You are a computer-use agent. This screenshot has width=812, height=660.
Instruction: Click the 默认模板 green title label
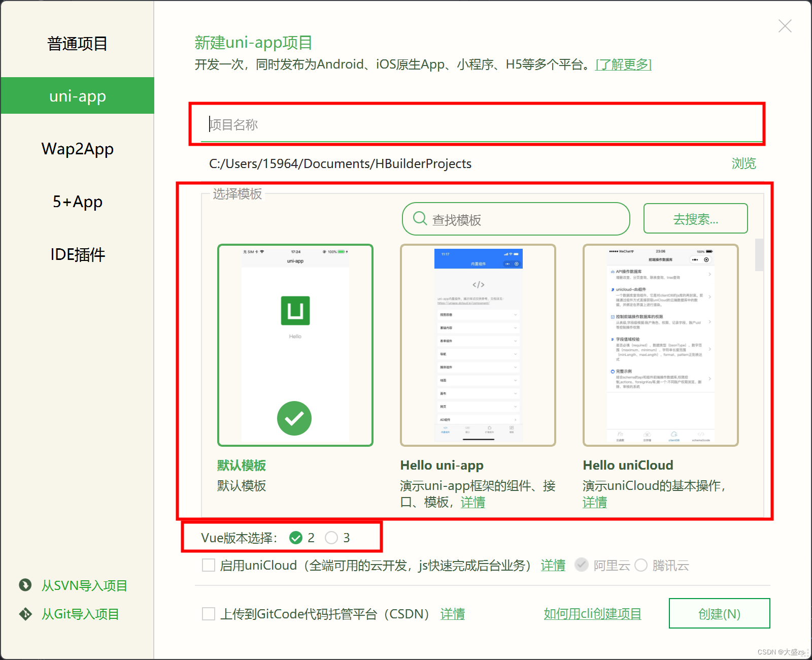click(242, 465)
